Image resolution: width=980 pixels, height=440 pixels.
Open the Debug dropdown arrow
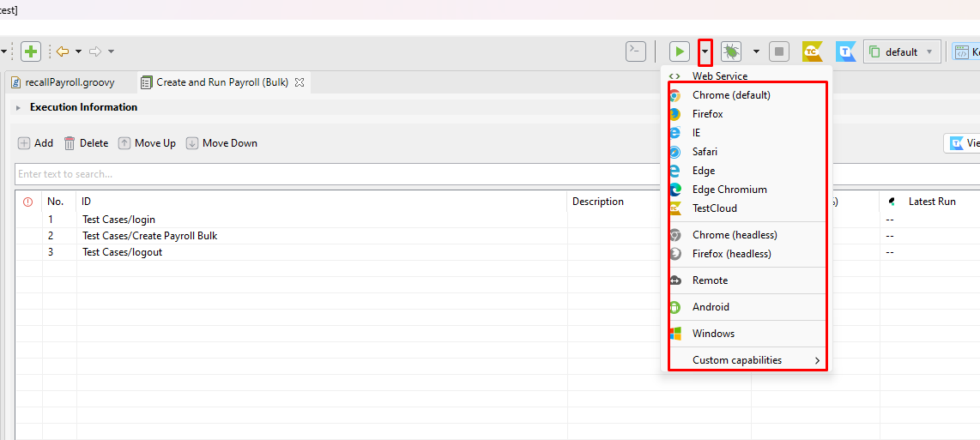(756, 51)
